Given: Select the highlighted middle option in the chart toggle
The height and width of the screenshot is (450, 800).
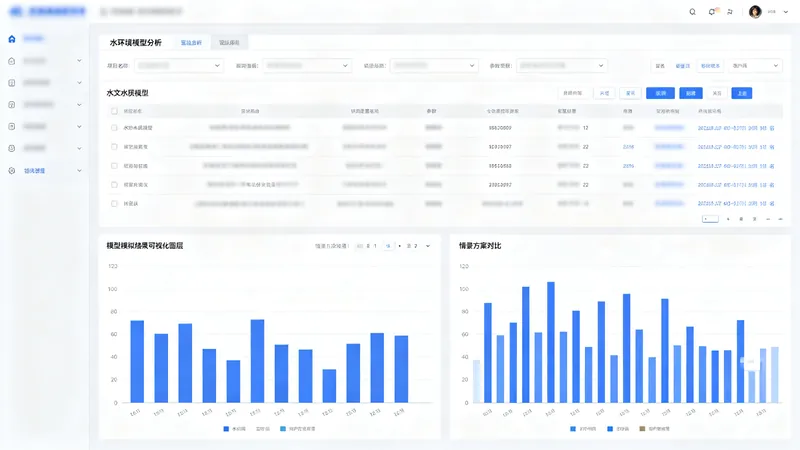Looking at the screenshot, I should [388, 246].
